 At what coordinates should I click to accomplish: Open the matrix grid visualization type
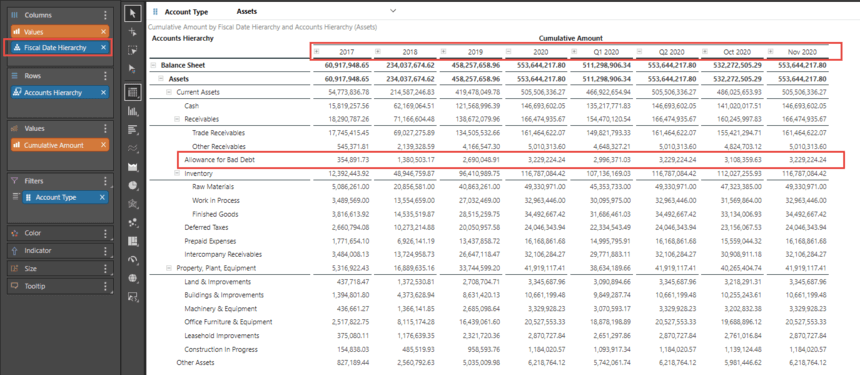132,92
